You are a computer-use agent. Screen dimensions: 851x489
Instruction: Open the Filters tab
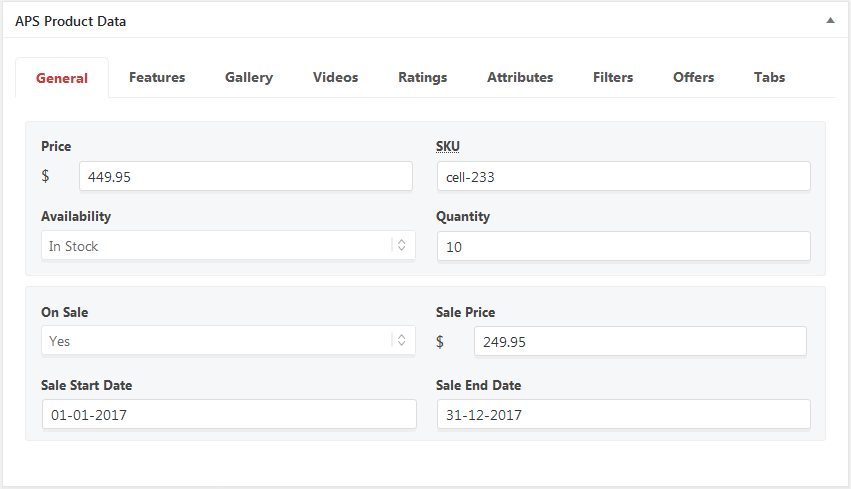613,78
